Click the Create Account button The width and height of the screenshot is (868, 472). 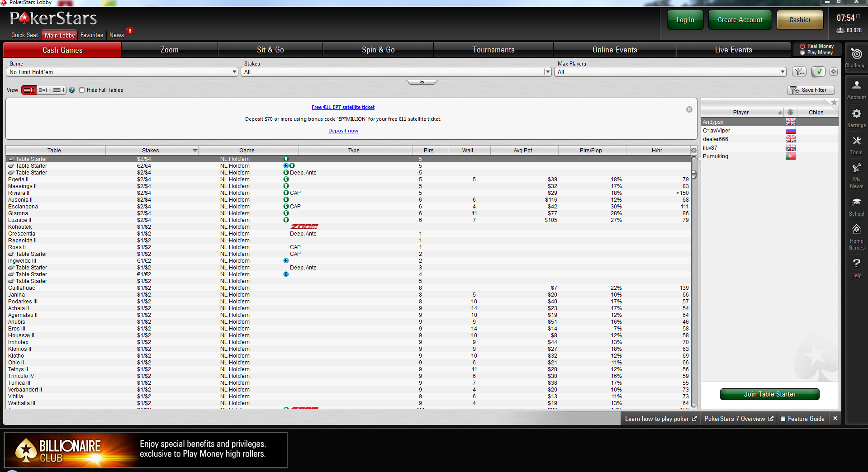click(740, 20)
